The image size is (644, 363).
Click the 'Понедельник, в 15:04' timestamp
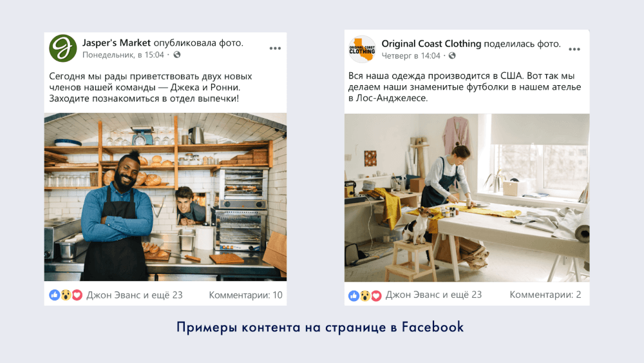click(x=123, y=55)
